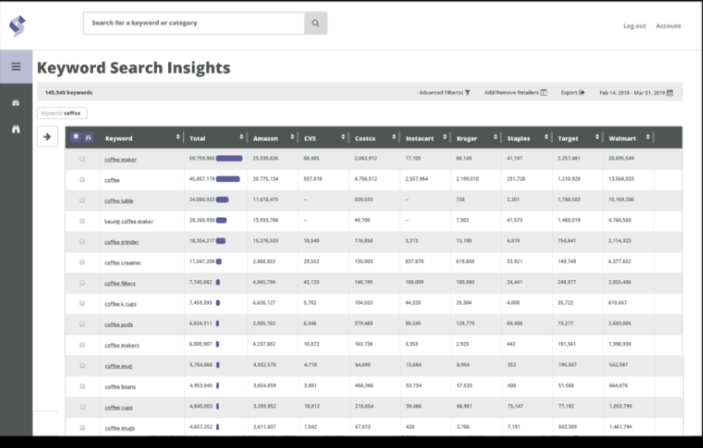This screenshot has width=703, height=448.
Task: Sort by Walmart column arrows
Action: (648, 137)
